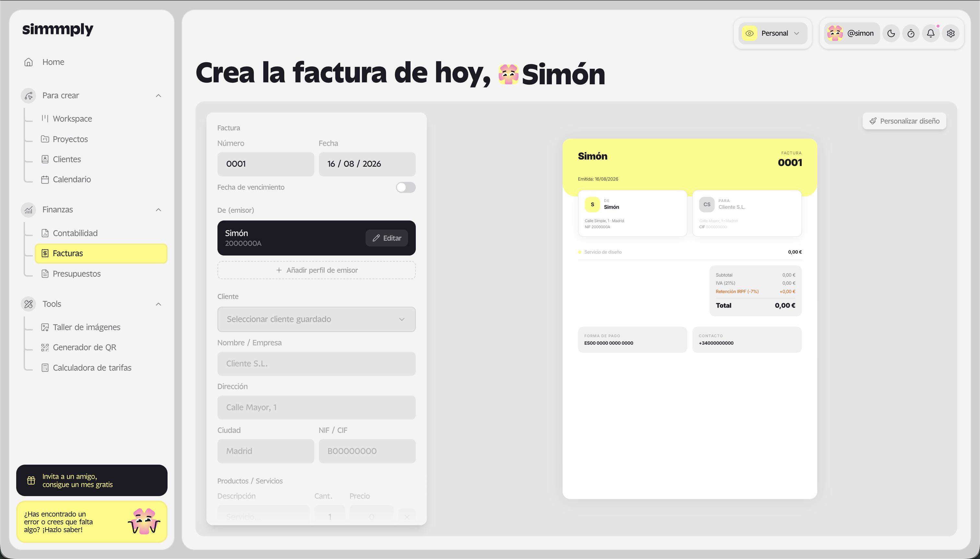Click the Cant. quantity field

tap(329, 516)
